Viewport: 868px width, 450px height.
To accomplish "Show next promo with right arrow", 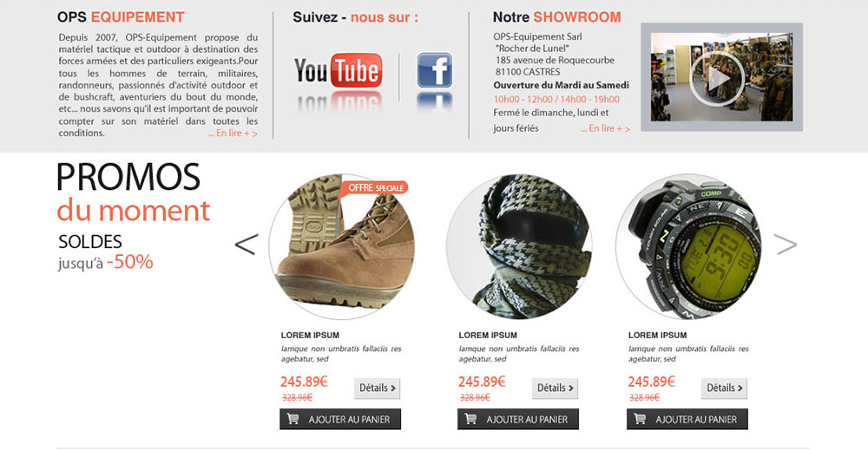I will [x=785, y=245].
